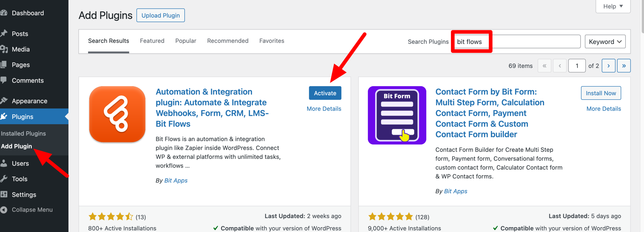Open the Contact Form by Bit Form title link
Image resolution: width=644 pixels, height=232 pixels.
coord(490,113)
